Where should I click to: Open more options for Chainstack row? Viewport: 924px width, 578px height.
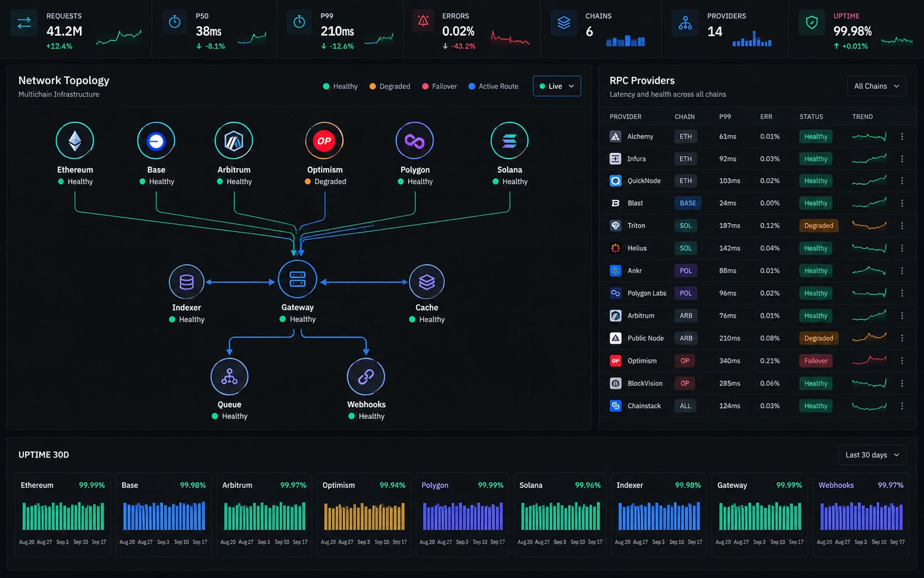(x=902, y=406)
